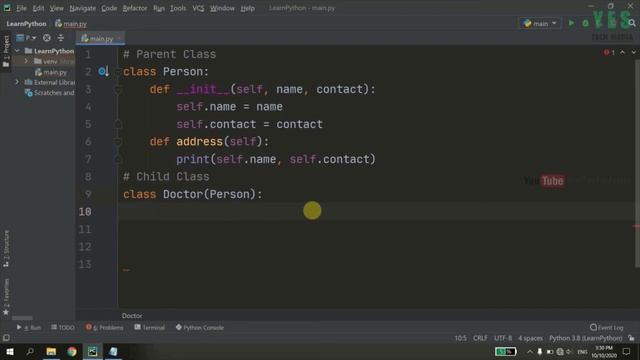The height and width of the screenshot is (360, 640).
Task: Open the VCS menu
Action: pyautogui.click(x=198, y=8)
